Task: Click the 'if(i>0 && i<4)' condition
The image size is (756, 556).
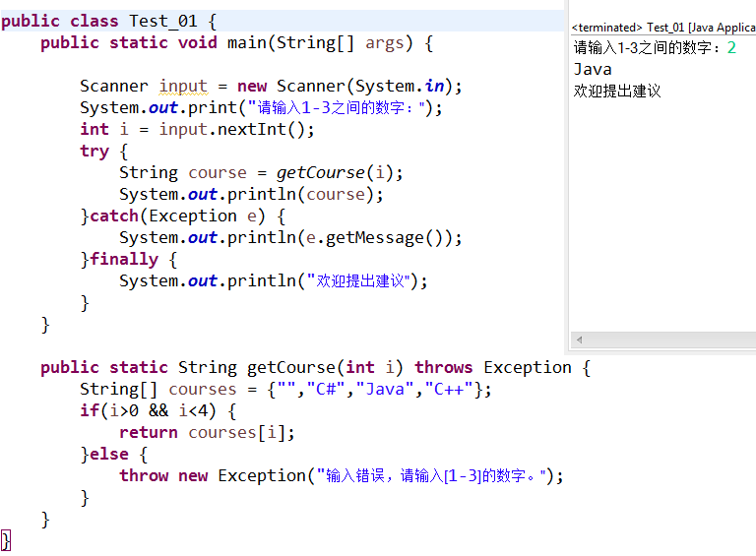Action: click(x=148, y=411)
